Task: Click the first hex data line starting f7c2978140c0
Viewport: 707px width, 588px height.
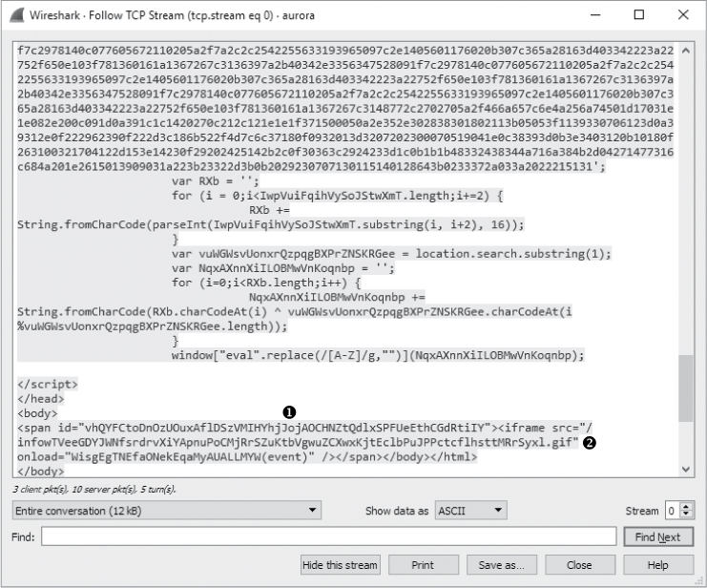Action: 345,50
